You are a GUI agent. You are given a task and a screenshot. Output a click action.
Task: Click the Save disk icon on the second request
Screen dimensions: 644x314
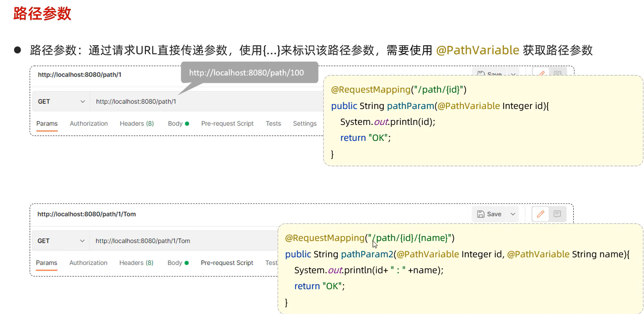[x=481, y=214]
